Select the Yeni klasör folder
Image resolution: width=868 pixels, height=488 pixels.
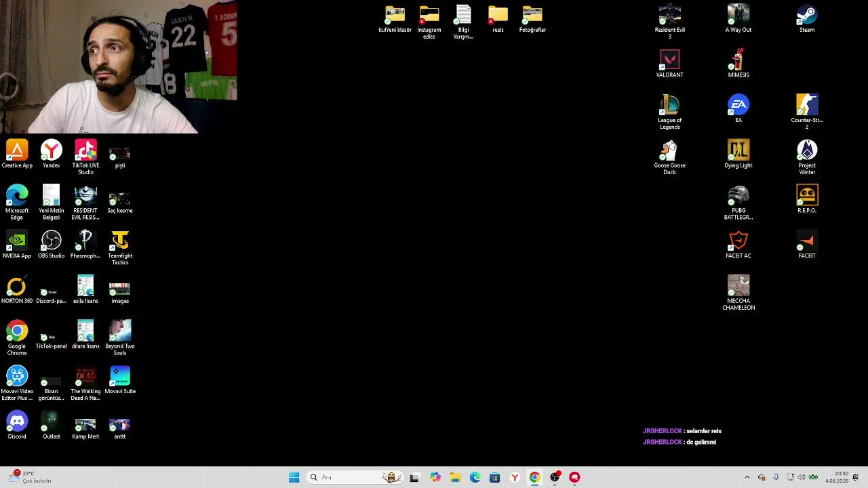[395, 18]
